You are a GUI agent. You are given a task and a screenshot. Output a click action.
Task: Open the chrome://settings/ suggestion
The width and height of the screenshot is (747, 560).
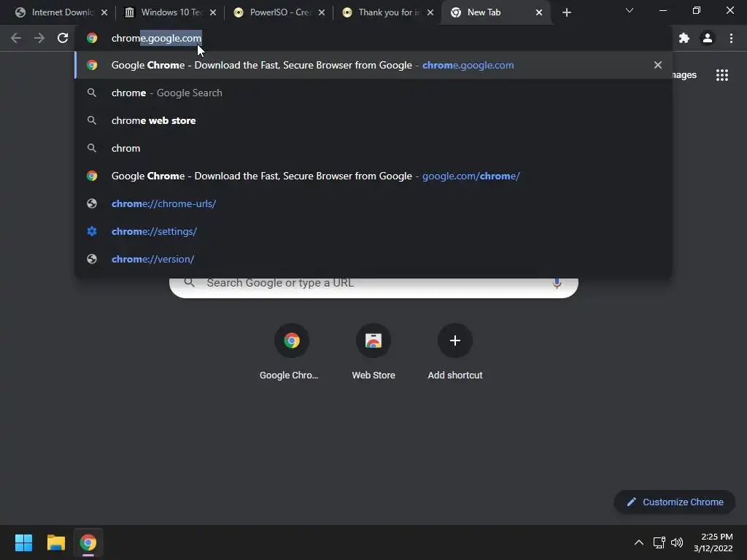point(373,231)
